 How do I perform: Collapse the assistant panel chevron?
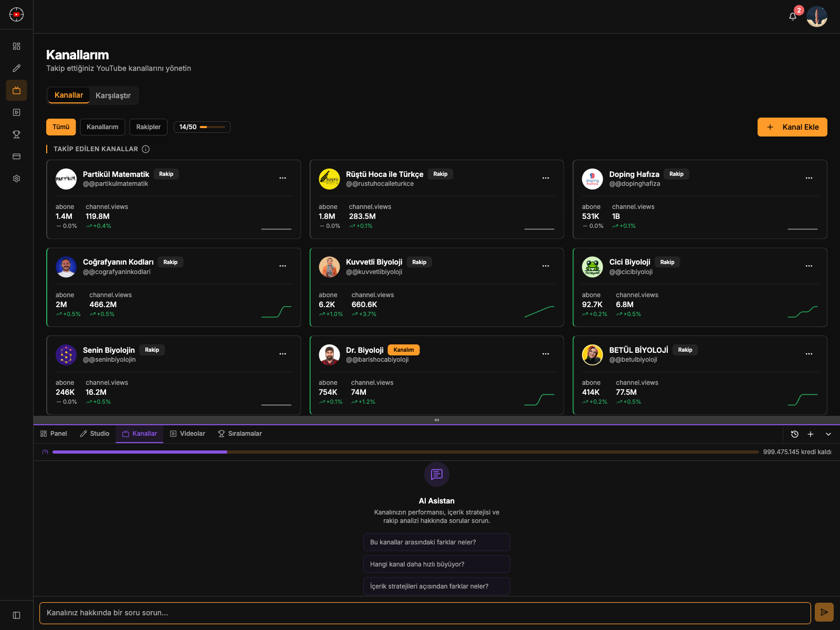(x=828, y=434)
